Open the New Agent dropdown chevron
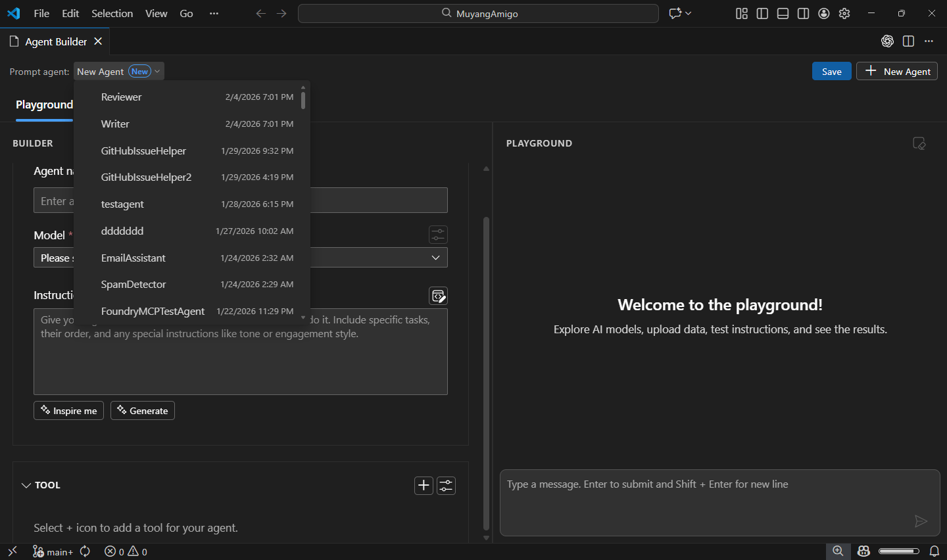This screenshot has width=947, height=560. click(x=157, y=71)
